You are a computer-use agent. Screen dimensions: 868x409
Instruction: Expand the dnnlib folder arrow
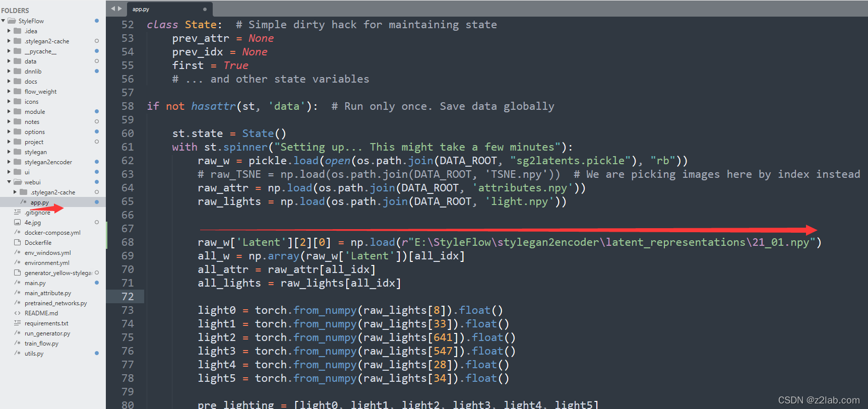click(9, 71)
